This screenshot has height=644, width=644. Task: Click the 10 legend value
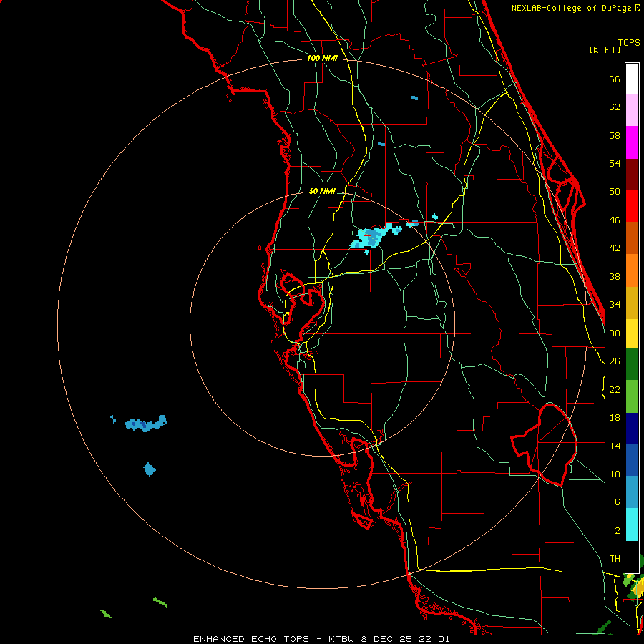point(615,474)
